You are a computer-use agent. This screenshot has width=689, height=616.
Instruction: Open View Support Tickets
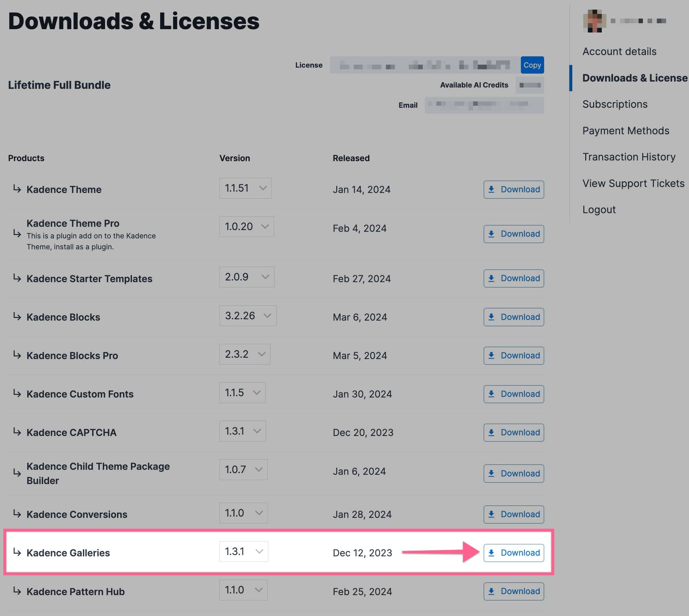coord(633,183)
